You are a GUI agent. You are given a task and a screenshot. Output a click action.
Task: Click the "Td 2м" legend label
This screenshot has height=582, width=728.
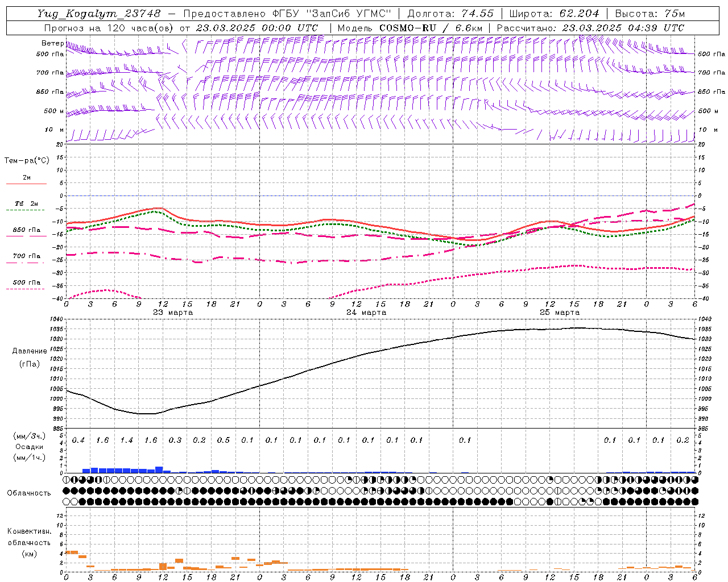click(x=26, y=203)
